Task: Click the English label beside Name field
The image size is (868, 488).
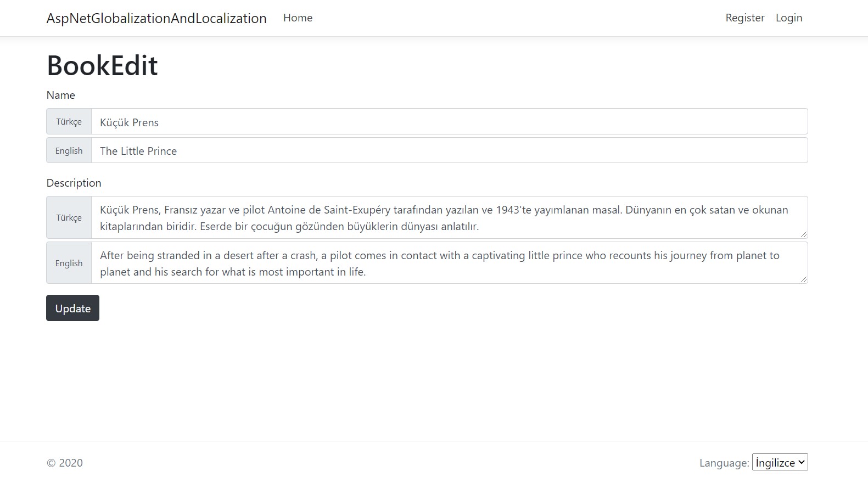Action: (x=69, y=150)
